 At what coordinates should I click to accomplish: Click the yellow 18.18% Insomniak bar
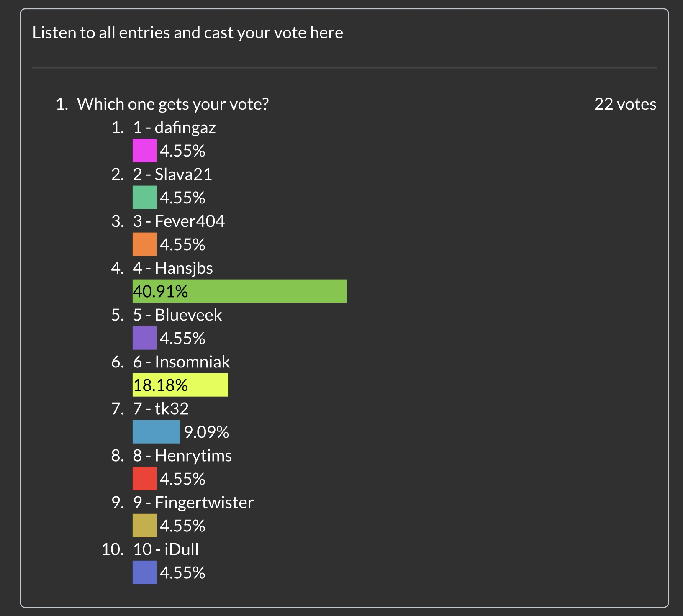pos(180,385)
